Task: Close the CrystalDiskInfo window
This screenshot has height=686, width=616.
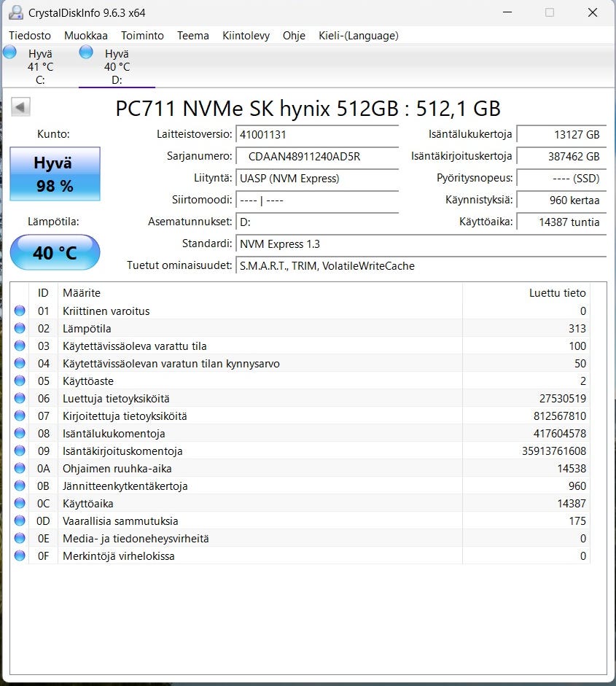Action: [x=593, y=12]
